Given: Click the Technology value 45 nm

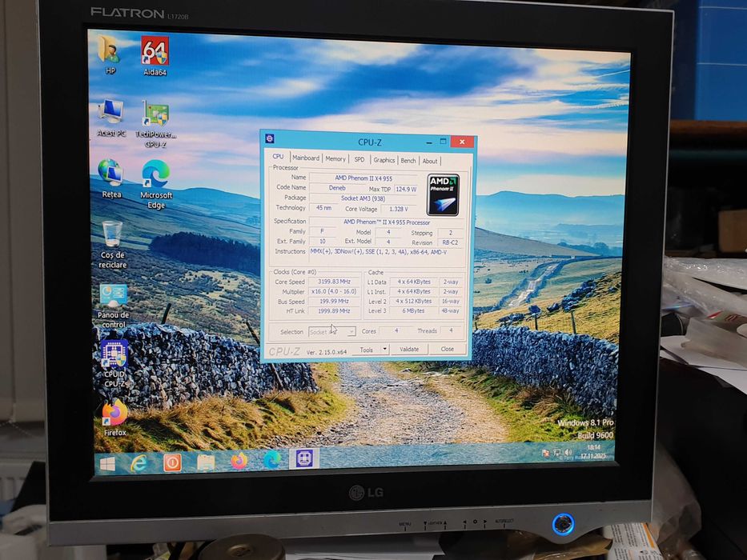Looking at the screenshot, I should coord(323,208).
